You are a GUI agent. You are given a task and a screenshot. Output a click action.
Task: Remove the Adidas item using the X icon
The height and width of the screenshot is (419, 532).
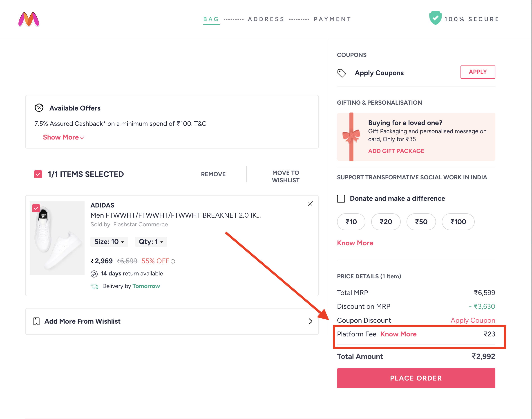[x=310, y=204]
